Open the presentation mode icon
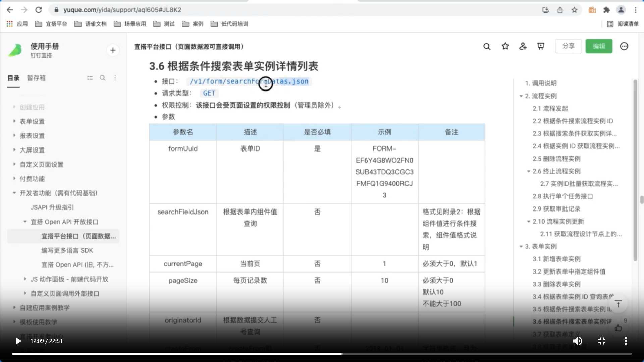The width and height of the screenshot is (644, 362). tap(541, 46)
